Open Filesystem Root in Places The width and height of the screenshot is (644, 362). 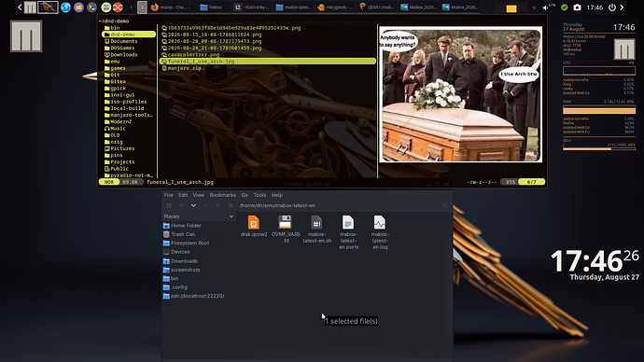click(186, 243)
